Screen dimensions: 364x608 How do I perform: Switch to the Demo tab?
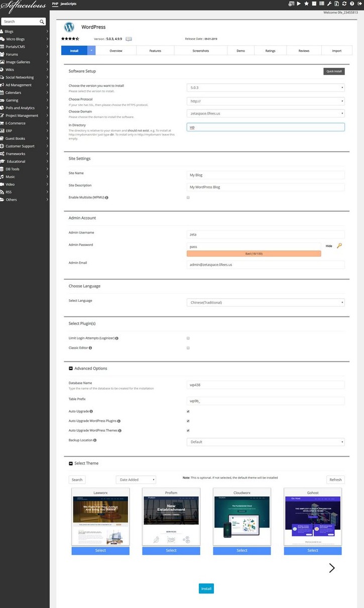pos(241,51)
